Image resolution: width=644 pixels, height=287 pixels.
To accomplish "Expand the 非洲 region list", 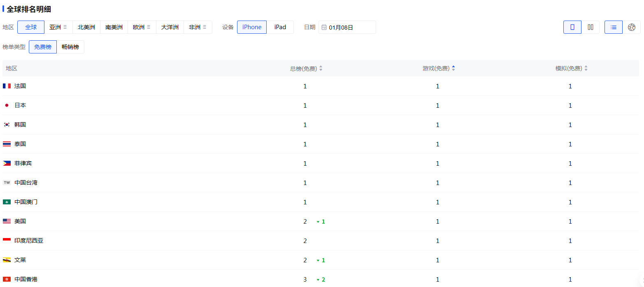I will pyautogui.click(x=205, y=27).
